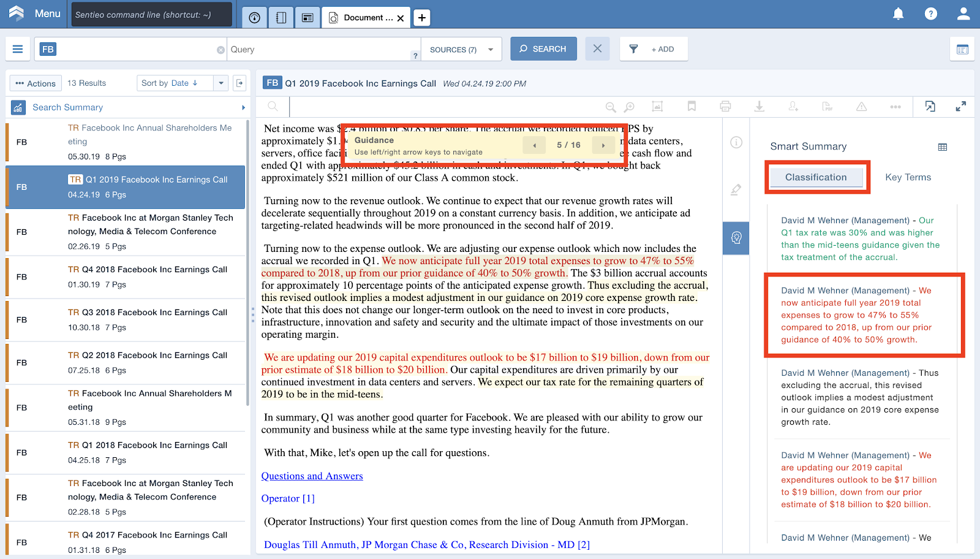Expand the Search Summary panel
Screen dimensions: 980x559
128,107
